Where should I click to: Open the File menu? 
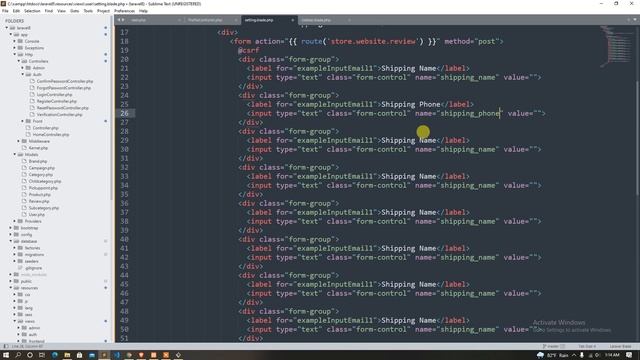pyautogui.click(x=5, y=11)
